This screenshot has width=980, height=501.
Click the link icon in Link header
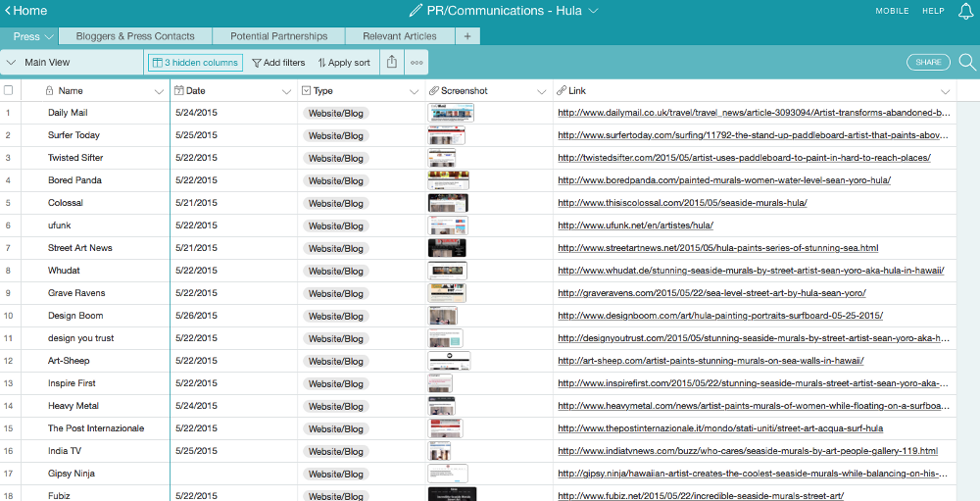coord(562,91)
